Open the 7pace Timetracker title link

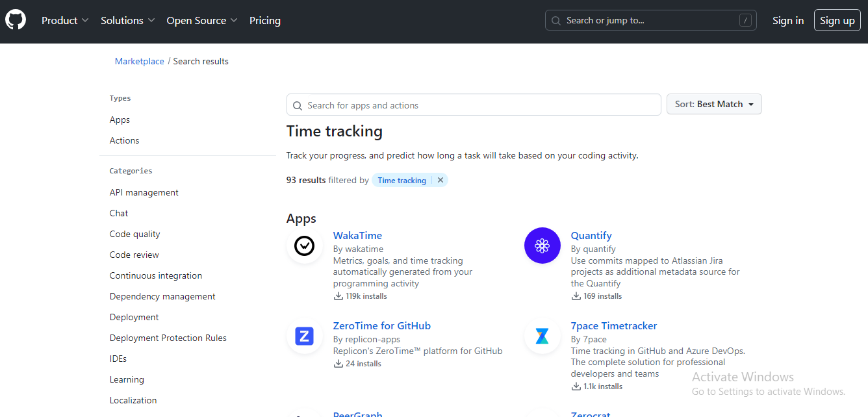coord(614,325)
